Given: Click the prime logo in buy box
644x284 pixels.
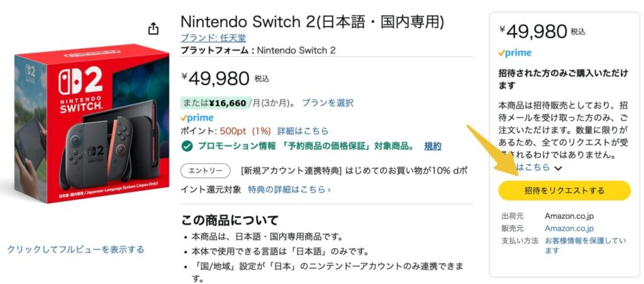Looking at the screenshot, I should pyautogui.click(x=514, y=53).
